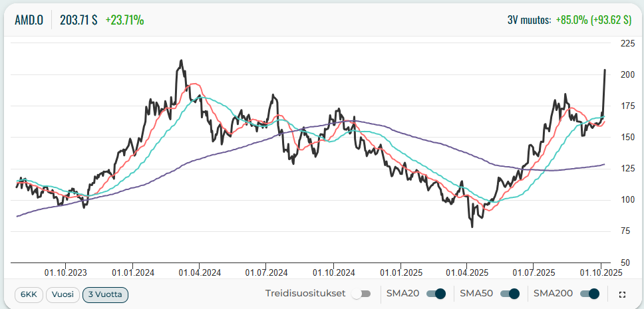Screen dimensions: 644x309
Task: Turn off the SMA20 toggle
Action: 436,294
